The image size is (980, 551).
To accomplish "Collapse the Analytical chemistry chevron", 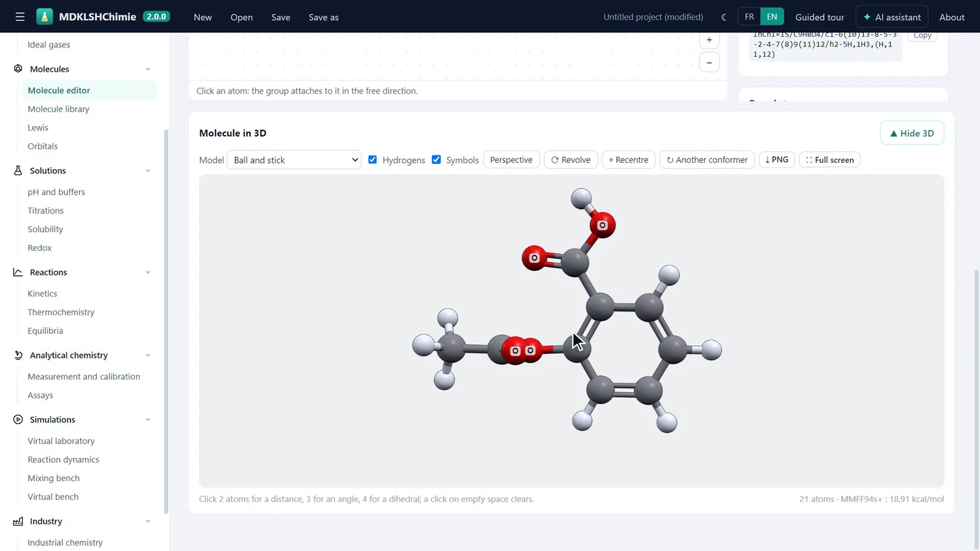I will [148, 356].
